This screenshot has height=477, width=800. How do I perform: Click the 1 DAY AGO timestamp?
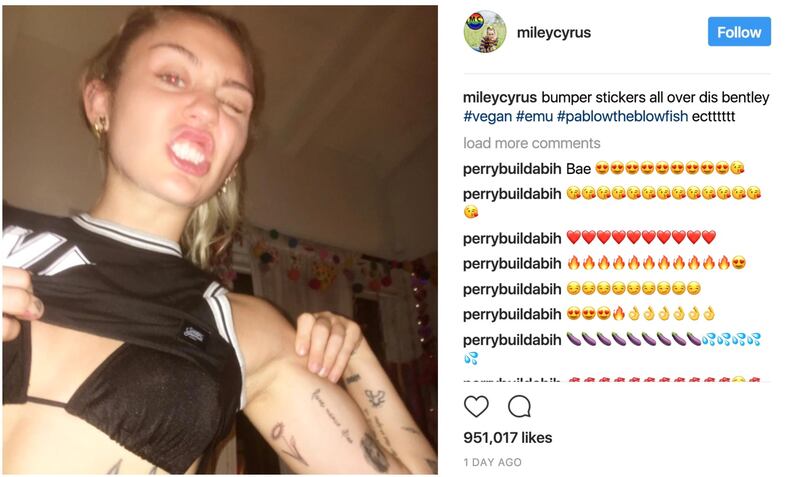pos(492,462)
